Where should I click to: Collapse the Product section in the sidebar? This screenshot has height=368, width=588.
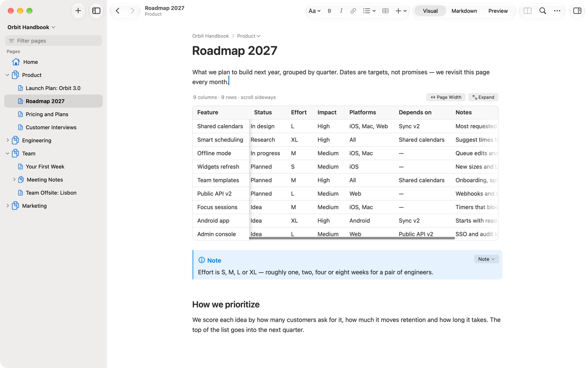point(7,75)
